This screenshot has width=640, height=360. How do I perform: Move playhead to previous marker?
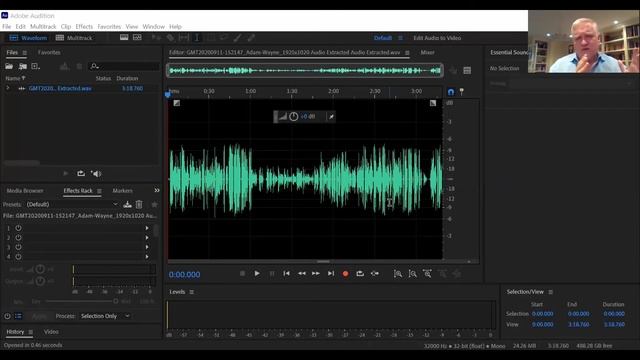(287, 273)
